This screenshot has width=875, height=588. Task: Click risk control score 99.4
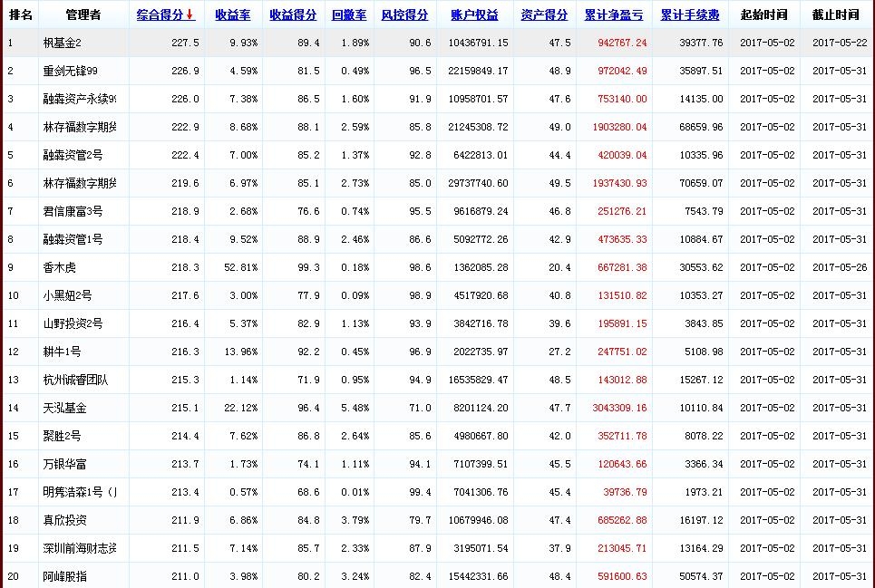[420, 492]
